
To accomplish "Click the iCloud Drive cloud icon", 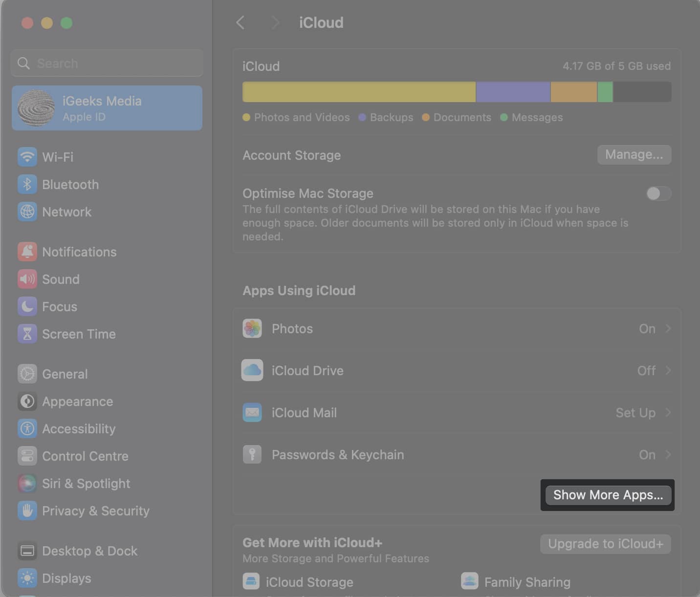I will click(252, 370).
